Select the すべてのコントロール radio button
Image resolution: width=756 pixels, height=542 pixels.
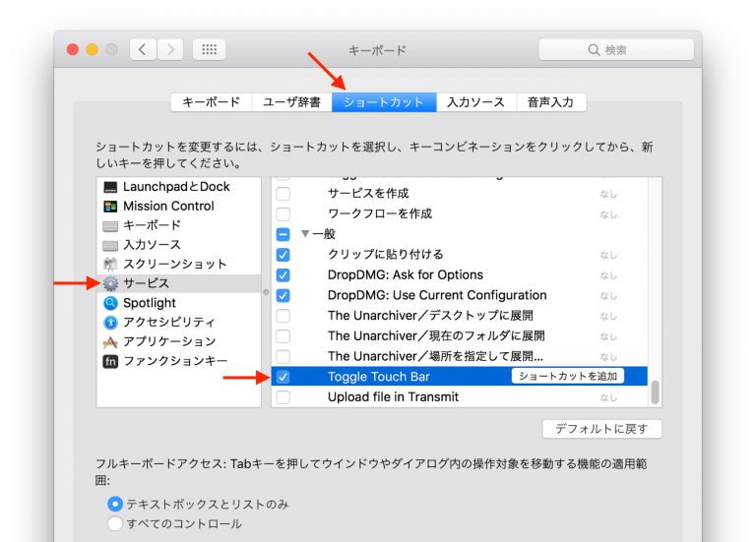tap(115, 523)
